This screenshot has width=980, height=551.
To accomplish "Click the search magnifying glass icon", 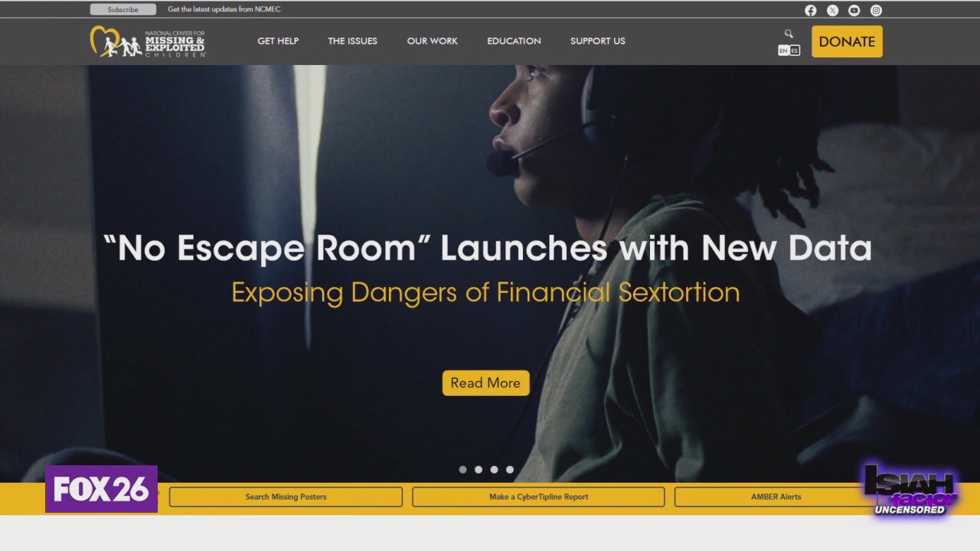I will (x=789, y=34).
